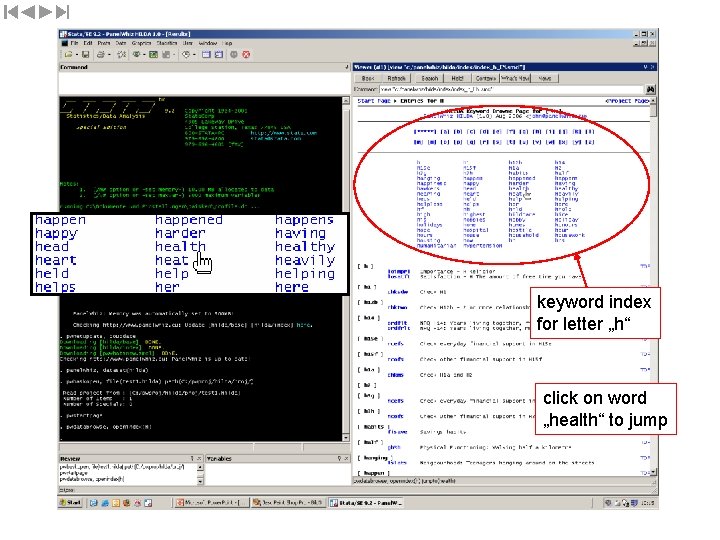Click the Results window scrollbar up arrow

[346, 101]
